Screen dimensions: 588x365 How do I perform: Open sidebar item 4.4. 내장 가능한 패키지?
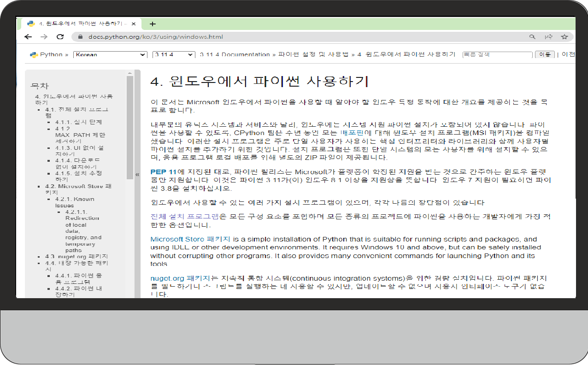(76, 266)
